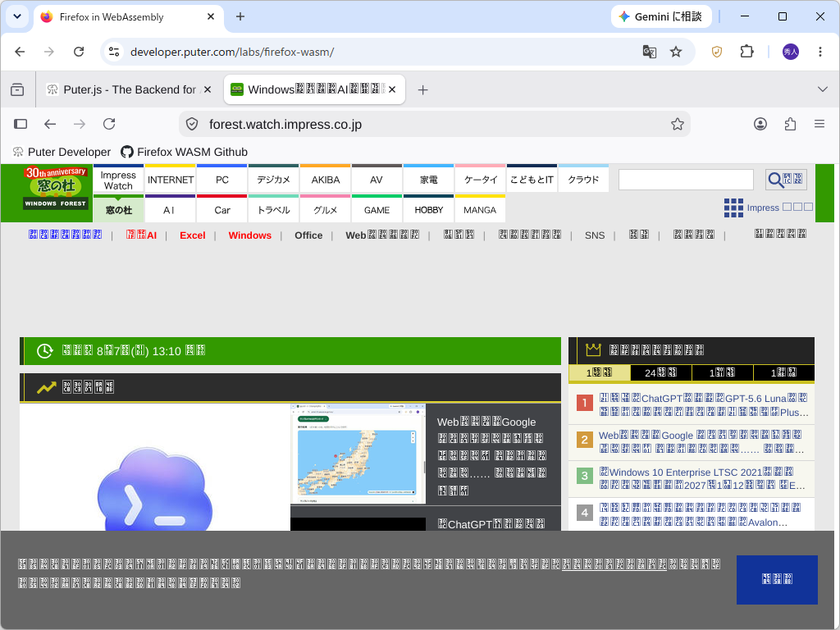Screen dimensions: 840x630
Task: Expand Firefox list all tabs chevron
Action: coord(823,89)
